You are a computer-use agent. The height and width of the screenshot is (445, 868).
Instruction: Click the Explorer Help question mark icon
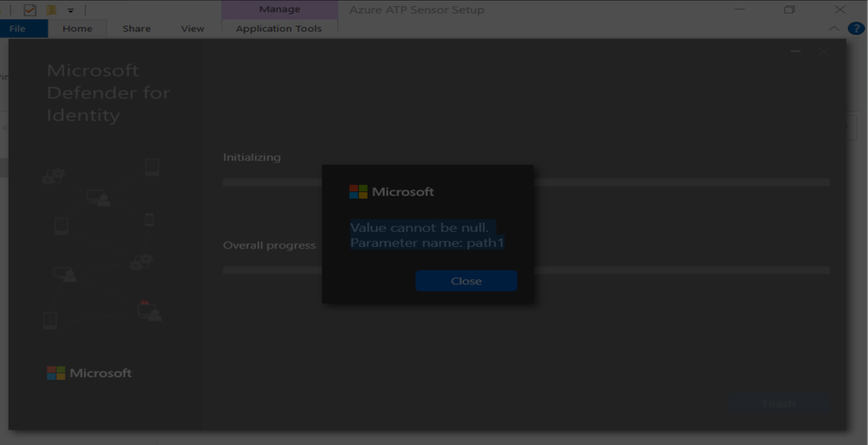click(x=855, y=28)
